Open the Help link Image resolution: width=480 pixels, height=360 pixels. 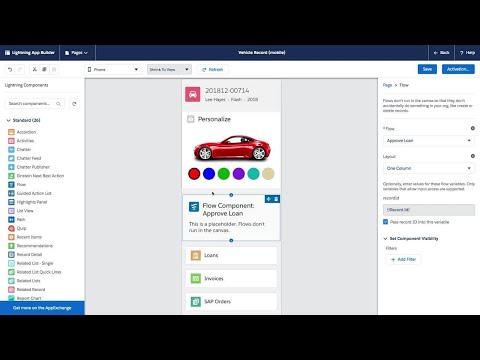point(467,53)
